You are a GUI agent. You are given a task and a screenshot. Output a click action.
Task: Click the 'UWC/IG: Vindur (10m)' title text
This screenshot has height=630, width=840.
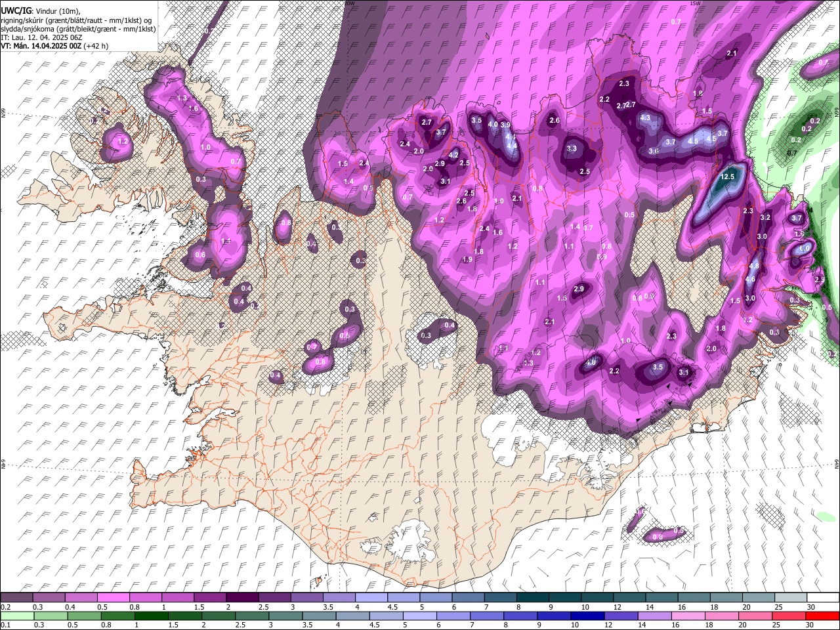coord(40,11)
